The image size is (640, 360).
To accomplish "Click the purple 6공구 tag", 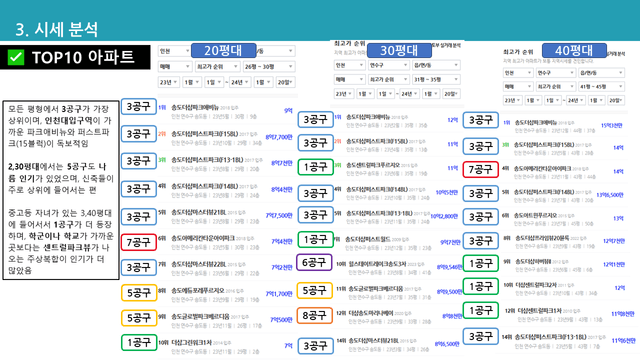I will (314, 262).
